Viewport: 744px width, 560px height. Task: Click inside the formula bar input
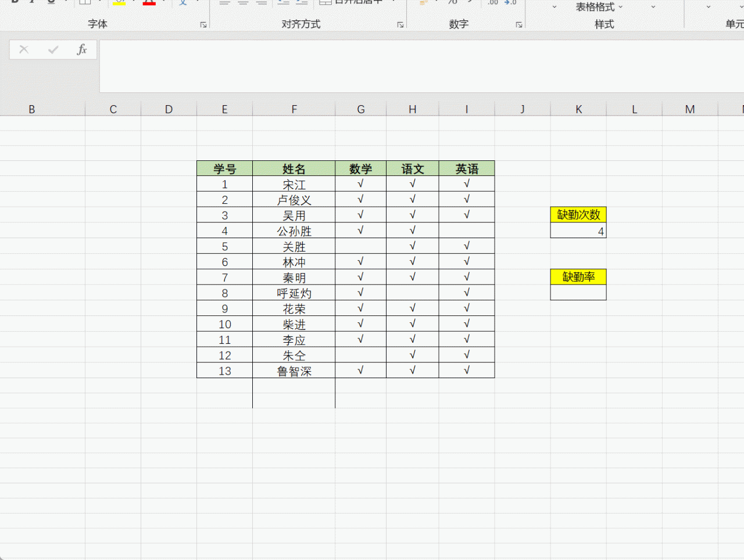(421, 66)
